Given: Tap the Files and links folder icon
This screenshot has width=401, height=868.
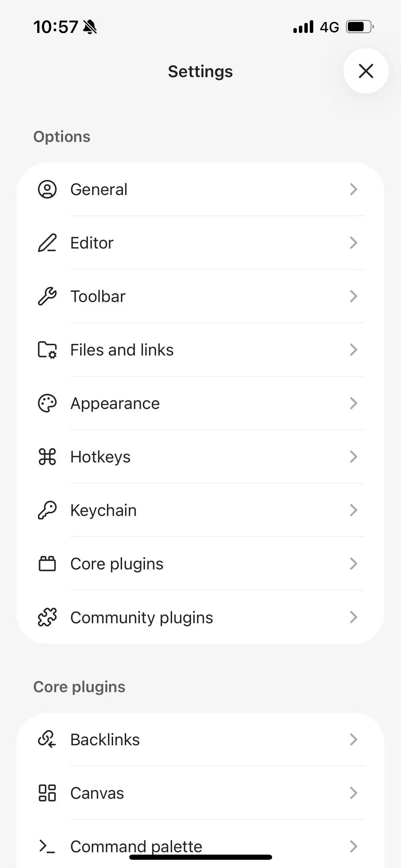Looking at the screenshot, I should [x=47, y=350].
